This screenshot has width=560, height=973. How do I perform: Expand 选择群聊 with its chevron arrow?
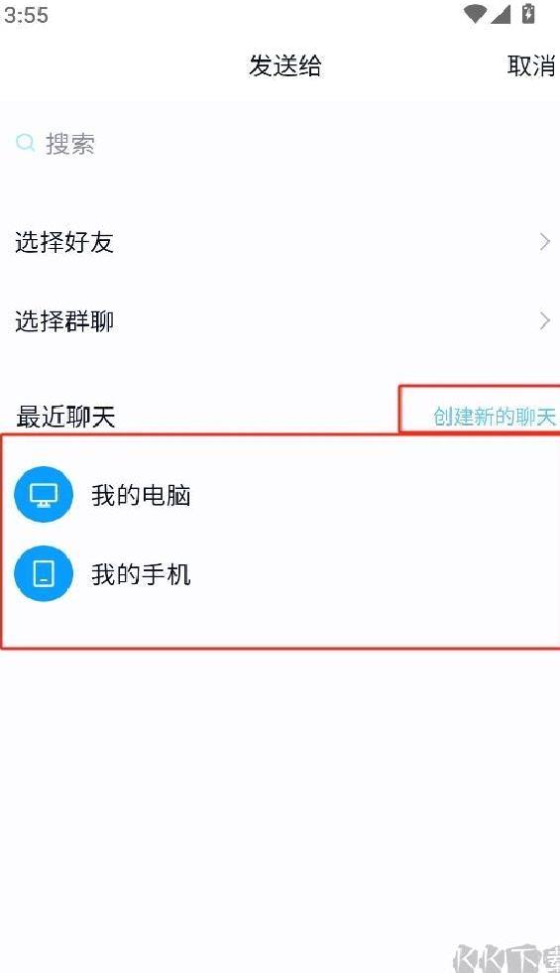click(544, 320)
